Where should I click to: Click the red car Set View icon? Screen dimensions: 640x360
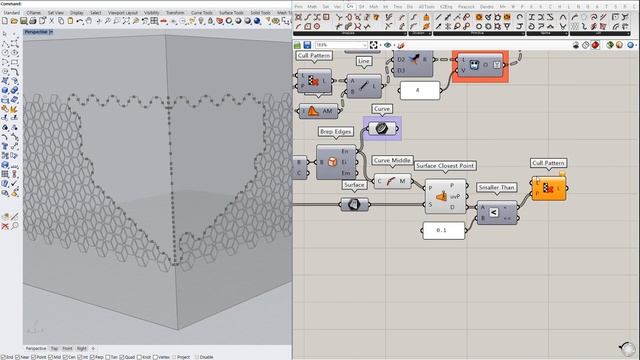(164, 21)
